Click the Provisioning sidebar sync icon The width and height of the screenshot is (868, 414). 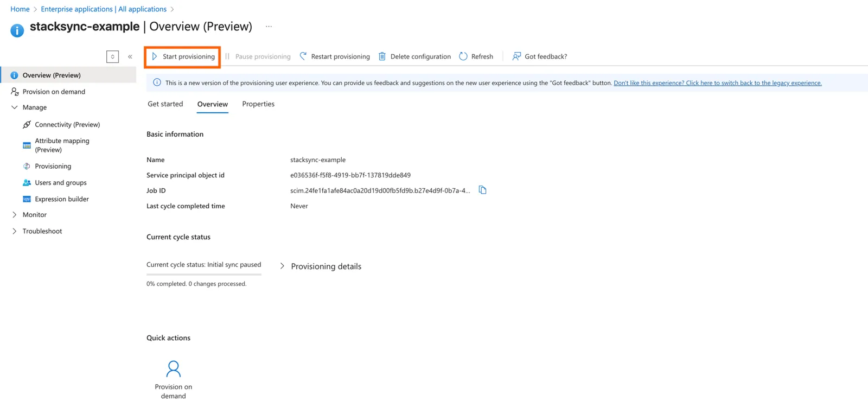point(27,167)
